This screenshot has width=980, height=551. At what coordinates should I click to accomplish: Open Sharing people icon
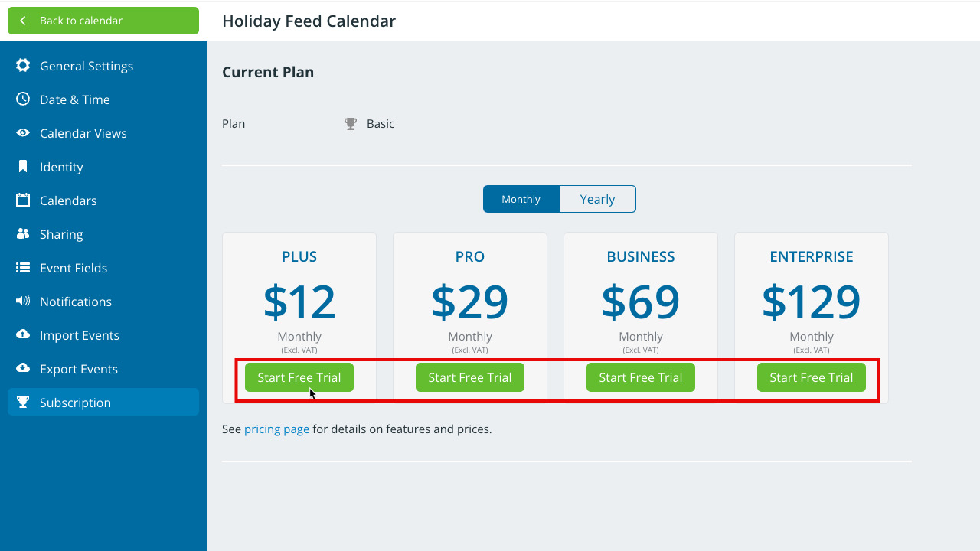click(x=23, y=234)
